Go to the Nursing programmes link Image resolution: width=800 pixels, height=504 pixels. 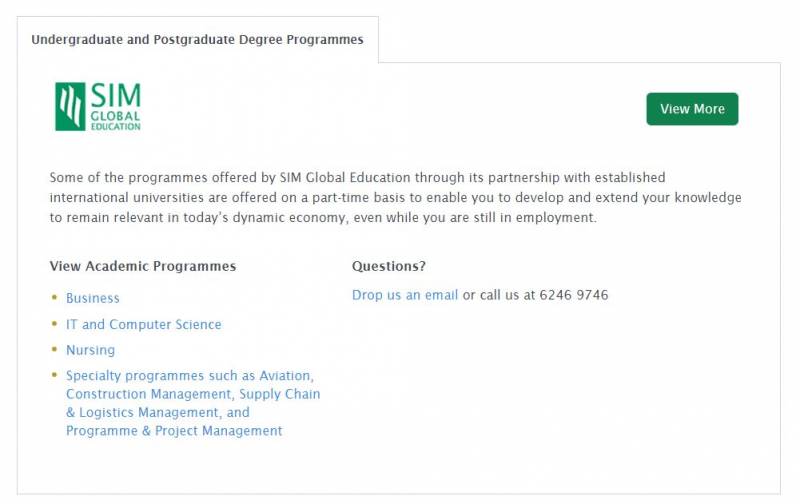click(90, 350)
